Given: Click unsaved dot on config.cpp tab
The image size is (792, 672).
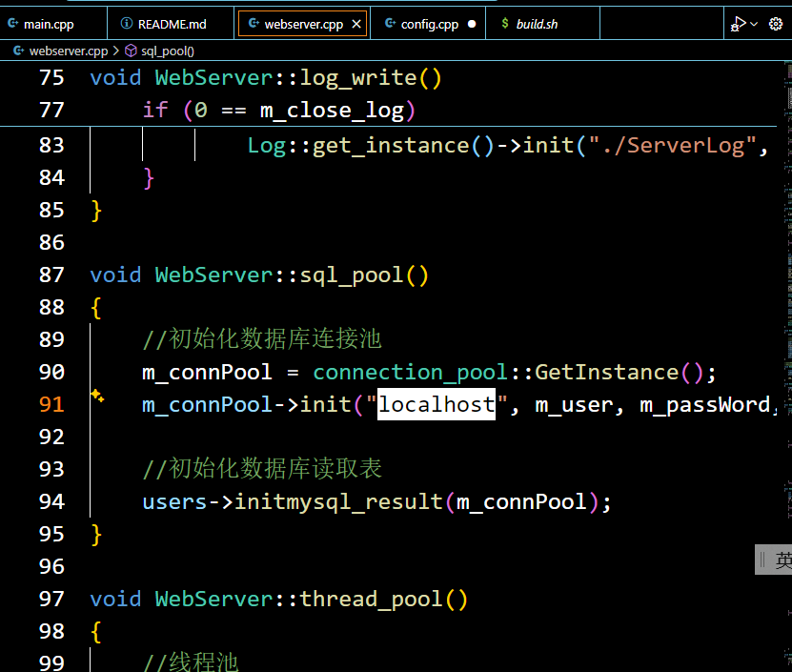Looking at the screenshot, I should 472,24.
